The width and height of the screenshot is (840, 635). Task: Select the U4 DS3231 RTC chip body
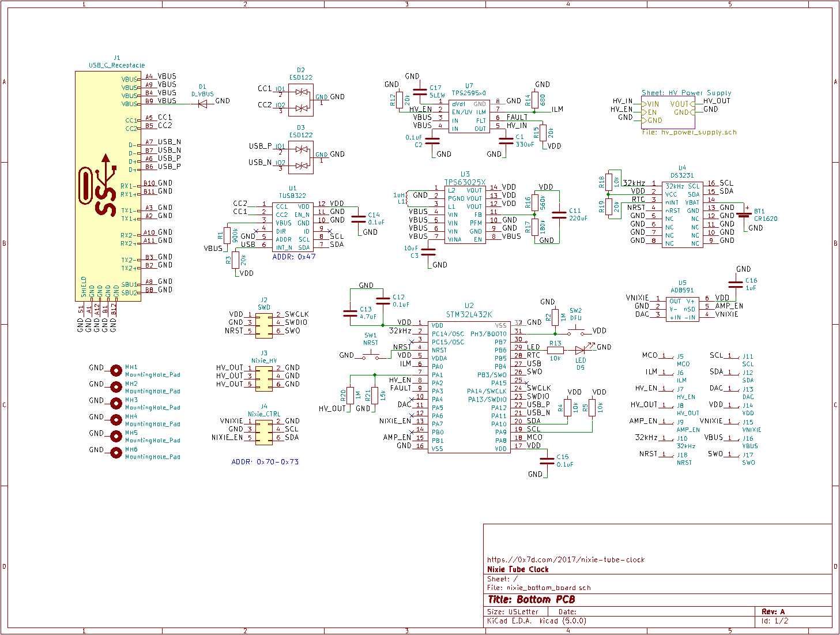(682, 215)
